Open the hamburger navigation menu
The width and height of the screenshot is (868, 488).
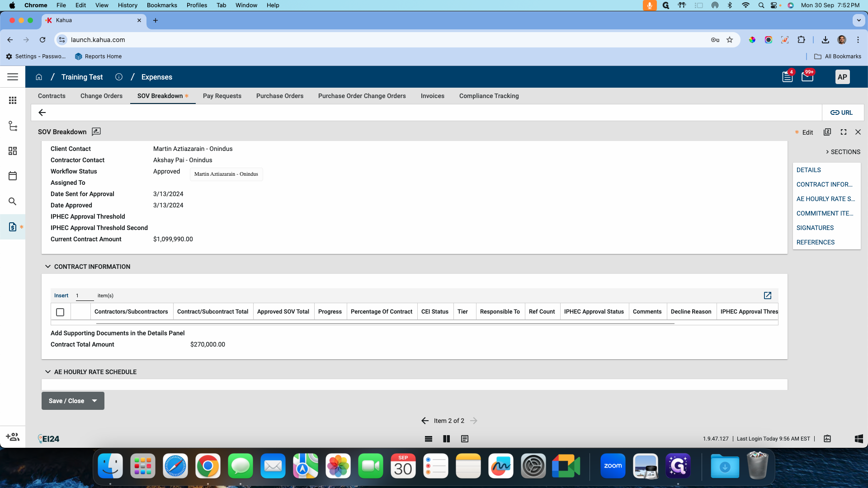(x=13, y=77)
